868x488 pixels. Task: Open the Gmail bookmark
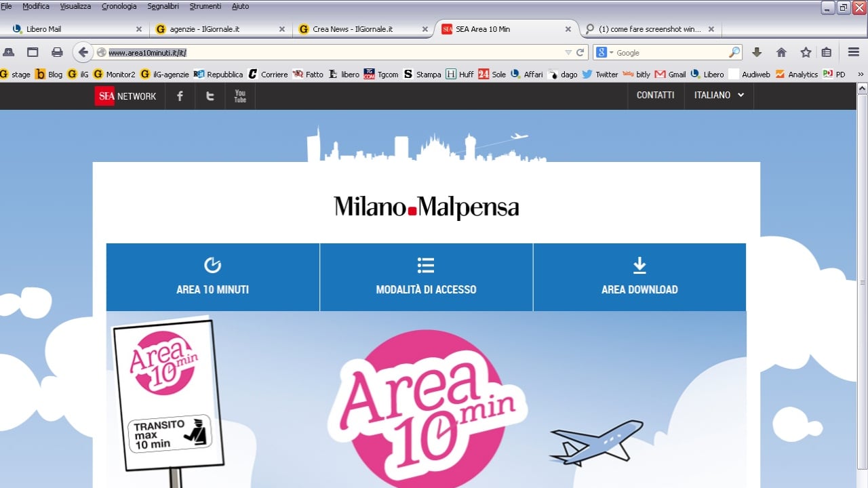pos(670,75)
